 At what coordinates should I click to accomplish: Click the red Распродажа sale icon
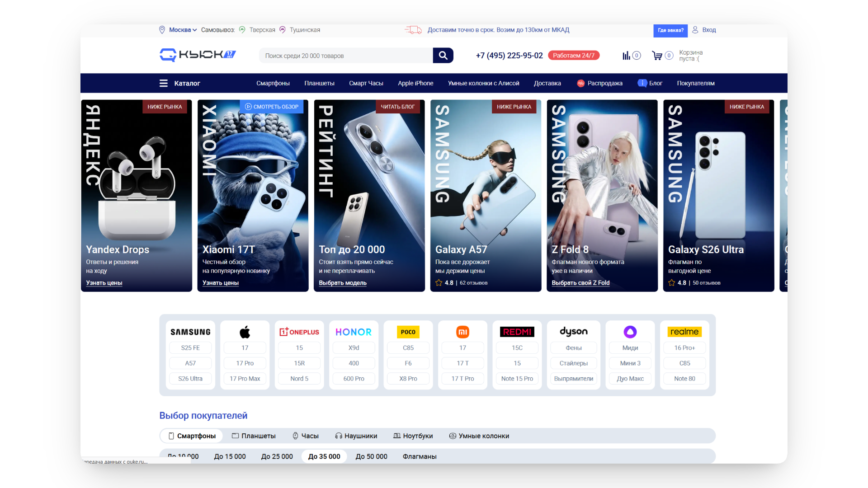pyautogui.click(x=581, y=83)
